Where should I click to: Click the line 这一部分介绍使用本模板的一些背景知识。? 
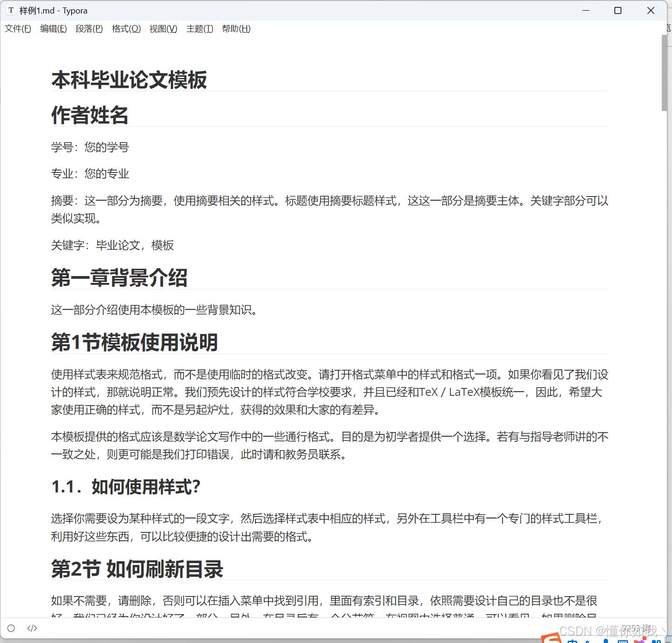pyautogui.click(x=154, y=310)
